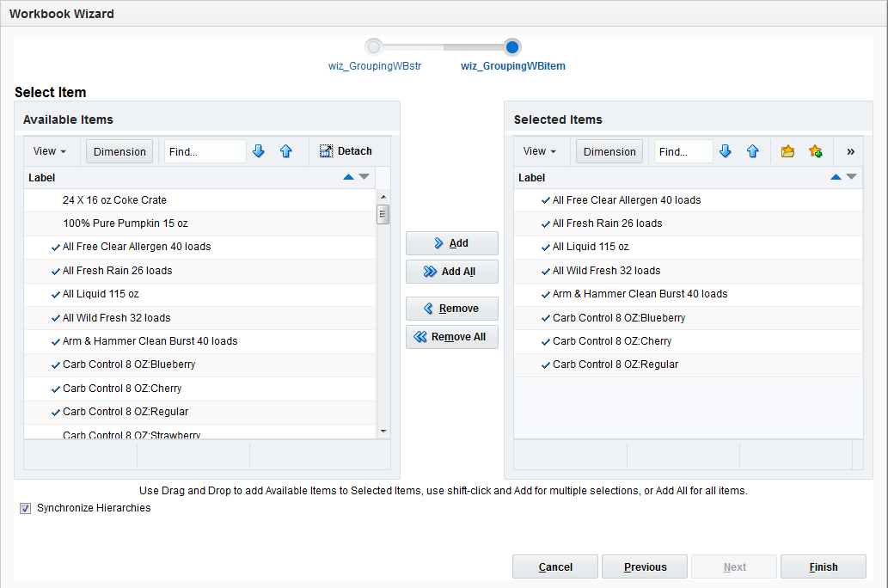This screenshot has width=888, height=588.
Task: Select 'All Free Clear Allergen 40 loads' in Selected Items
Action: [688, 200]
